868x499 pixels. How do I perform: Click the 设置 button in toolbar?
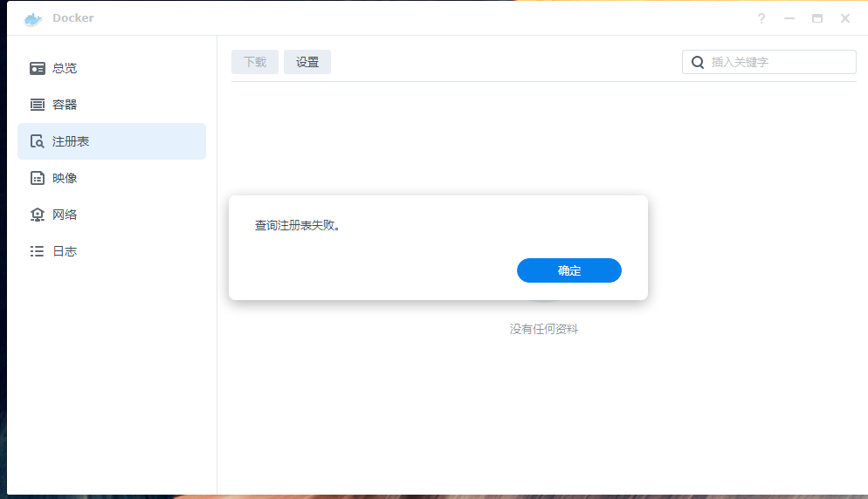[307, 62]
